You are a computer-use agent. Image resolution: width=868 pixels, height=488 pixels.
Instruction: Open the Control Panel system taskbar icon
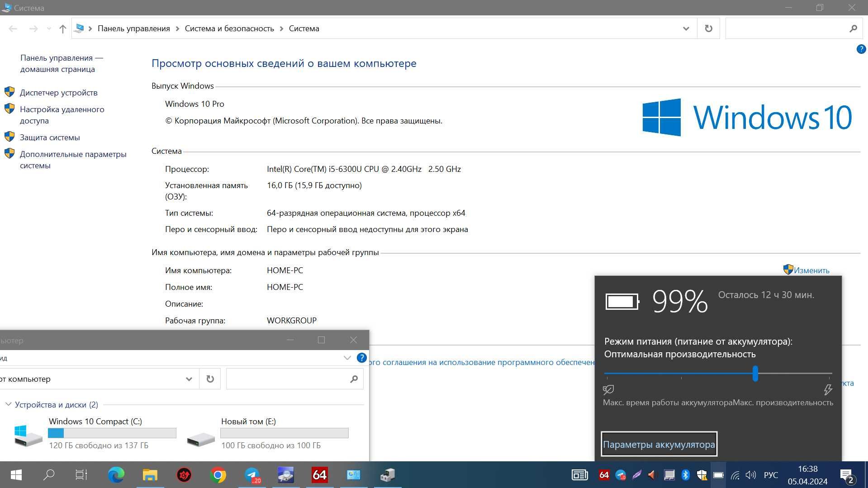(354, 475)
